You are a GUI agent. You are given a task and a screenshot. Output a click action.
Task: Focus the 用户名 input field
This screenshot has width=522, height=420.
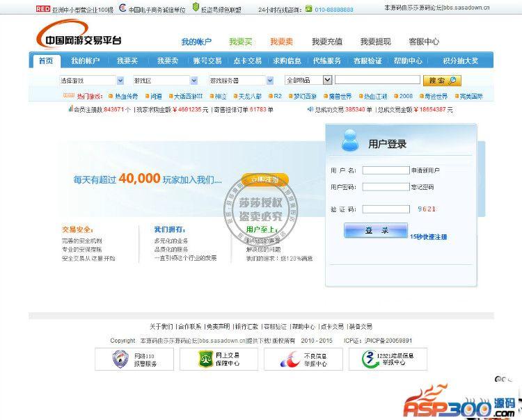click(x=386, y=170)
